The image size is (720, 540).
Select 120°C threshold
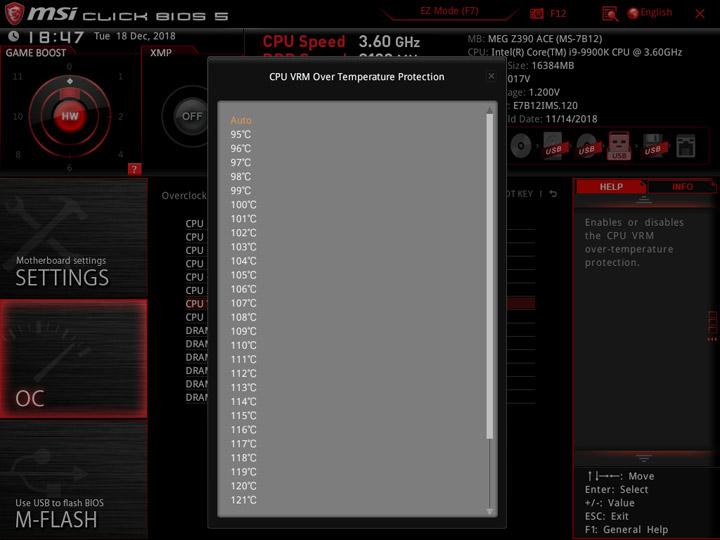(x=243, y=486)
